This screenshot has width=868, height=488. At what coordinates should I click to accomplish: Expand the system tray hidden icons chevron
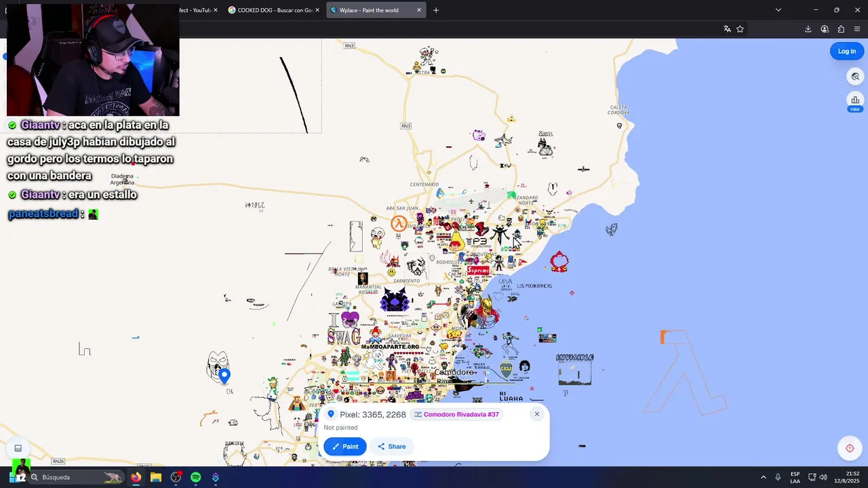pyautogui.click(x=763, y=477)
